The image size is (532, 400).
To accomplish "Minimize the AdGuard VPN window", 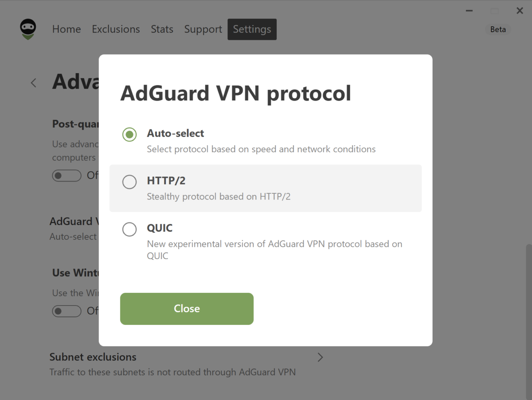I will click(x=469, y=11).
